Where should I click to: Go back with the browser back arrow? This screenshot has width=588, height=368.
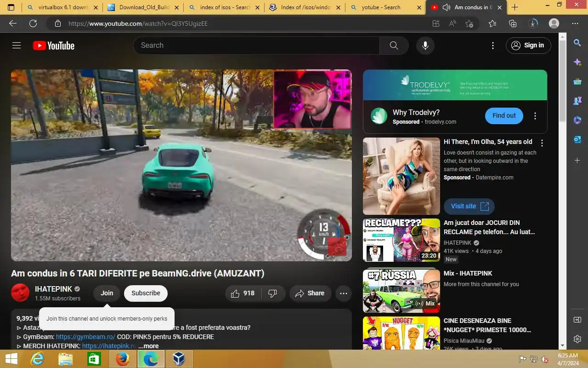pyautogui.click(x=13, y=23)
